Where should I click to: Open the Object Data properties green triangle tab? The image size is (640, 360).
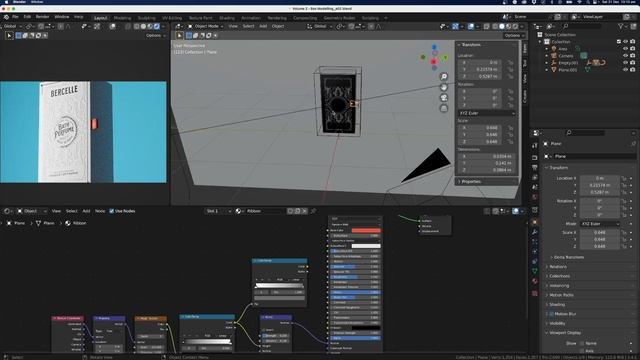[x=535, y=271]
